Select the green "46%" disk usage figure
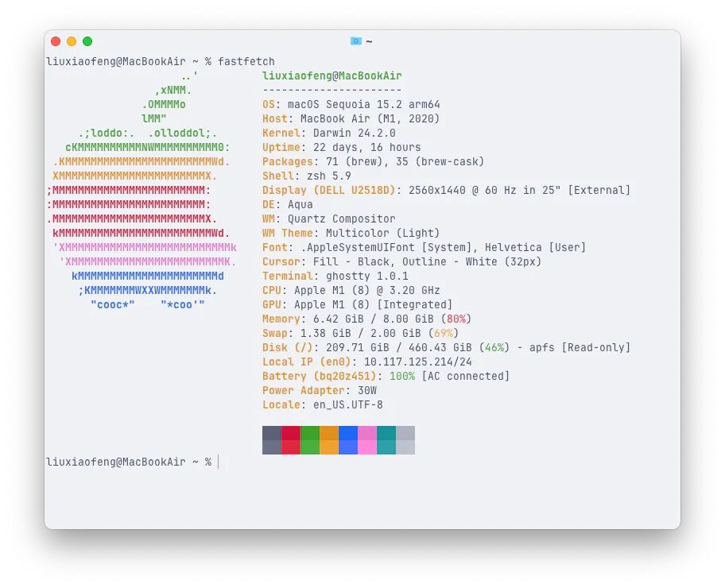Image resolution: width=725 pixels, height=588 pixels. pyautogui.click(x=494, y=348)
